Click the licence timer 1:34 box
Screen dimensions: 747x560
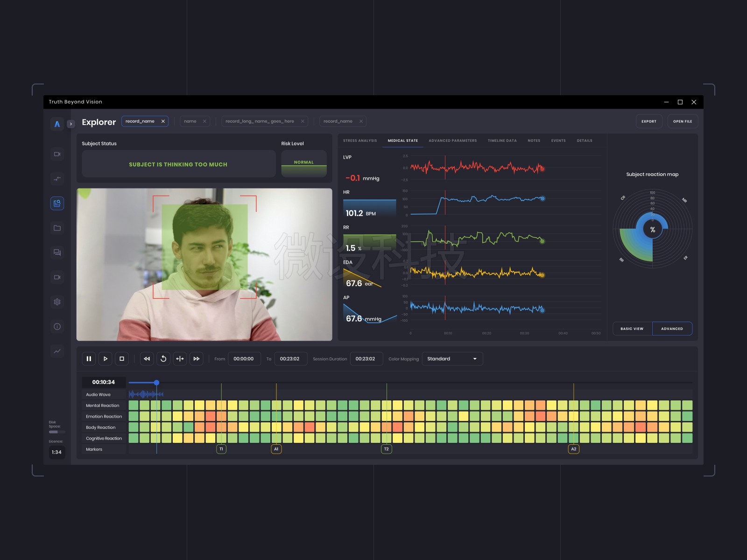[x=56, y=452]
